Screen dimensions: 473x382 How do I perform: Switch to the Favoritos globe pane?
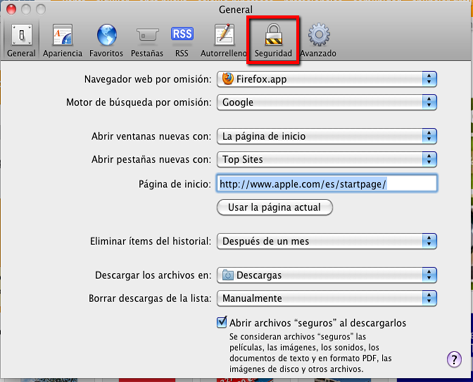point(106,40)
